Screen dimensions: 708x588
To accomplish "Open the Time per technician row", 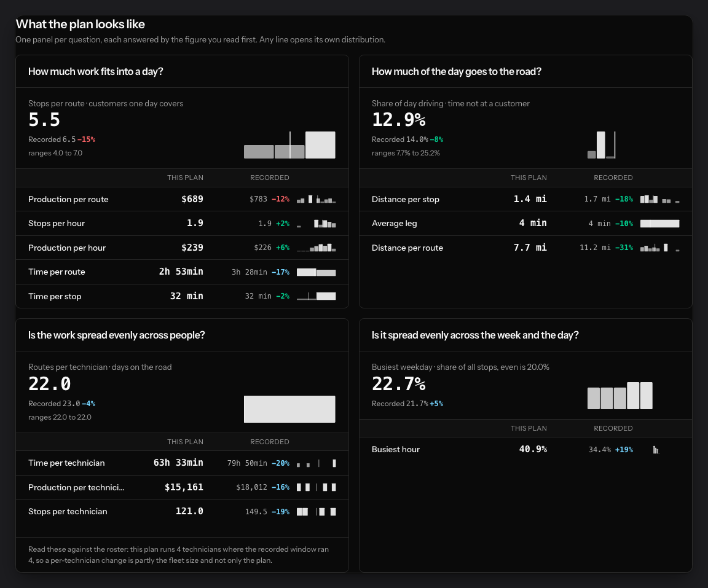I will (182, 463).
